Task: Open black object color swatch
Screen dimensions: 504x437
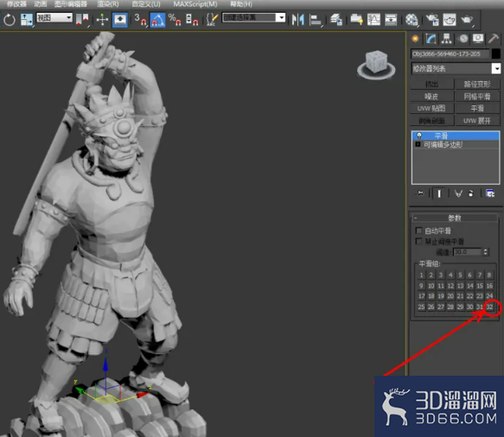Action: 496,54
